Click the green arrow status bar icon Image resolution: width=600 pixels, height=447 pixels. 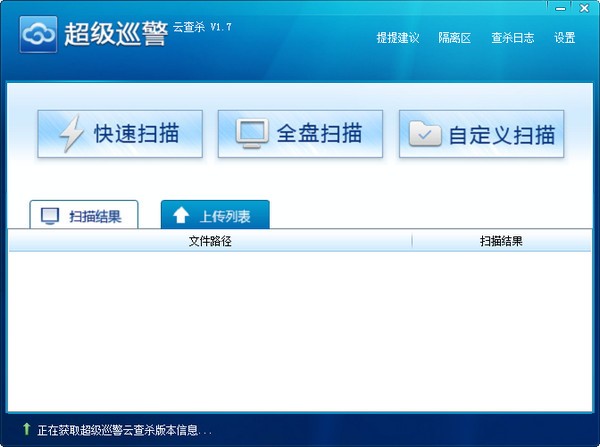click(x=26, y=429)
